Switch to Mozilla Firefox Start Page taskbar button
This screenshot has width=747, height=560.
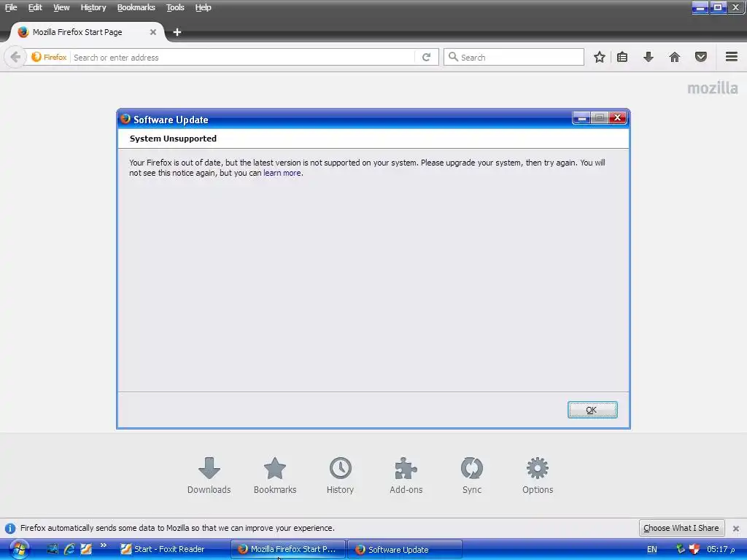pyautogui.click(x=287, y=549)
